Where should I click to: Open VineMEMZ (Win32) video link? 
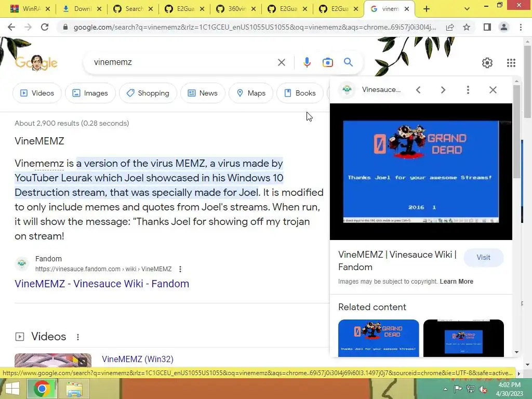coord(137,359)
